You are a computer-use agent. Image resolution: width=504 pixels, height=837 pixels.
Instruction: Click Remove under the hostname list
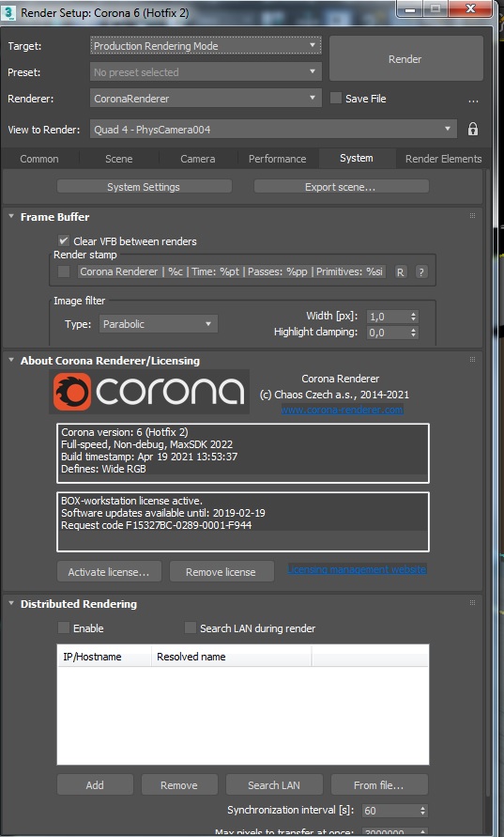(179, 784)
